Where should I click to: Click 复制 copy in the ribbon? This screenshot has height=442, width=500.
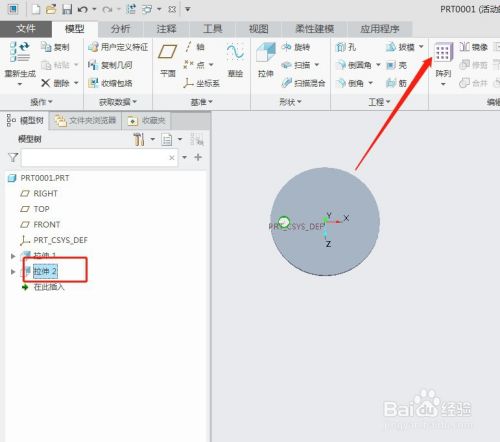tap(55, 47)
